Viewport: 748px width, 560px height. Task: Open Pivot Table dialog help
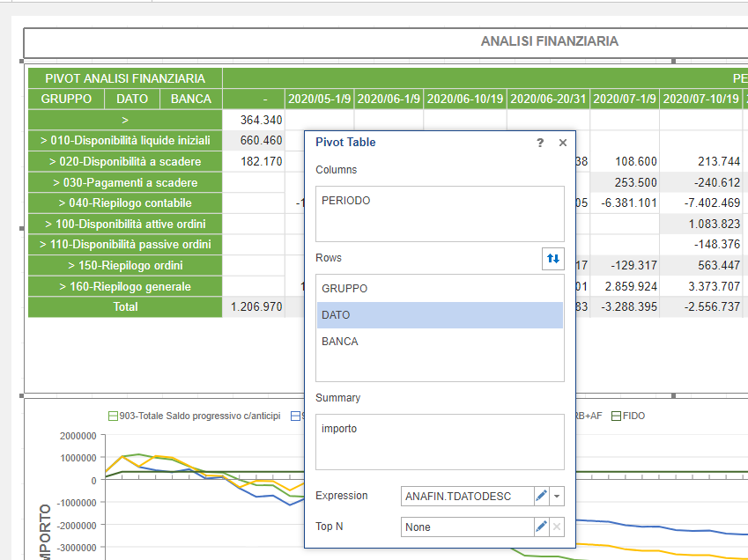coord(540,143)
